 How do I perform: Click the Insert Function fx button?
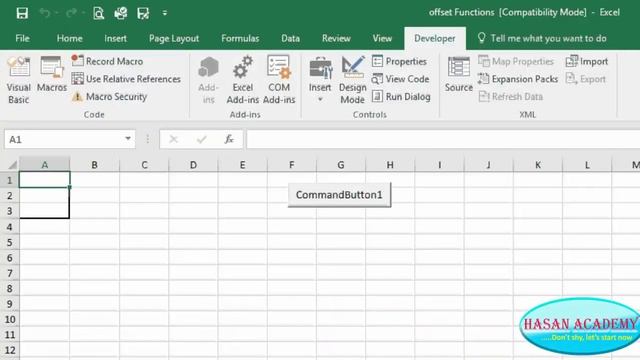229,140
